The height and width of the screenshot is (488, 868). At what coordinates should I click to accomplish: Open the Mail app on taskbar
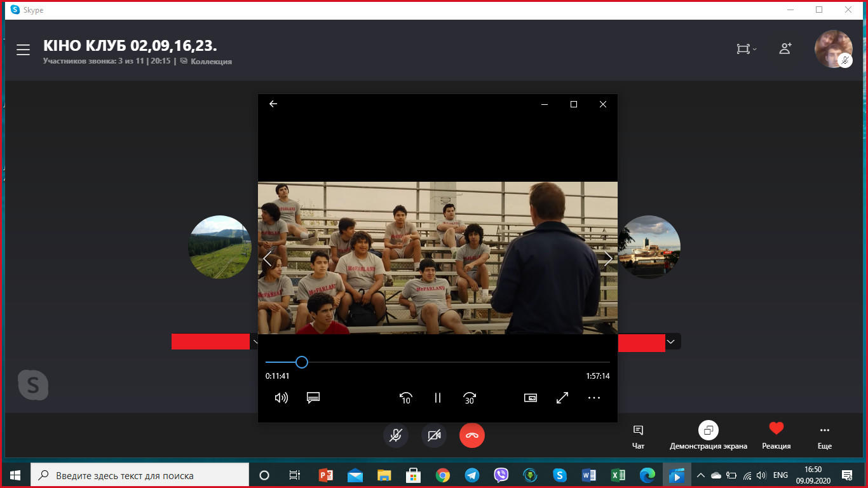pos(355,475)
